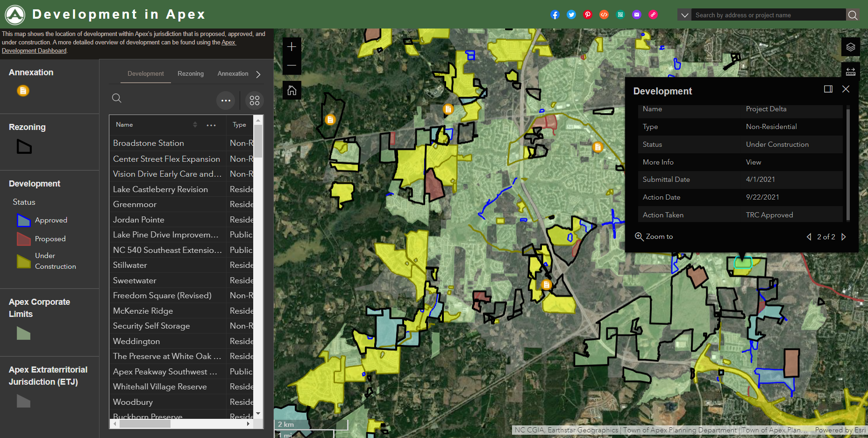This screenshot has width=868, height=438.
Task: Share the map on Facebook
Action: [555, 14]
